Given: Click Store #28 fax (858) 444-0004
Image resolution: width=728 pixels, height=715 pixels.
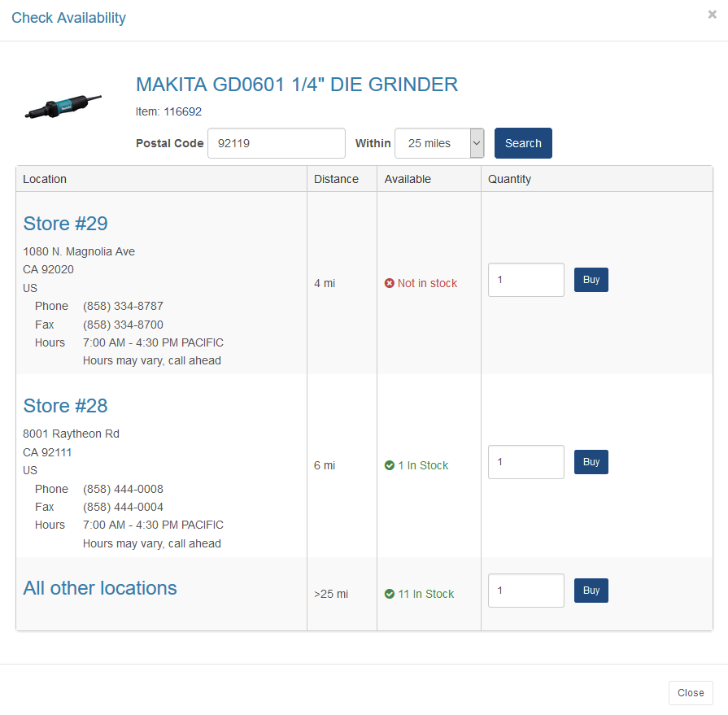Looking at the screenshot, I should tap(123, 507).
